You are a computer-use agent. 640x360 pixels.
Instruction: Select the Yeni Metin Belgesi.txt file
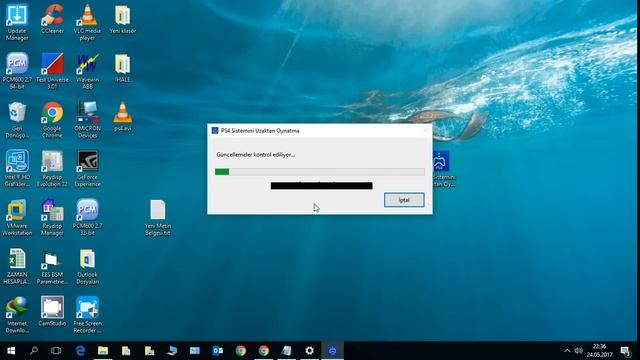[158, 217]
